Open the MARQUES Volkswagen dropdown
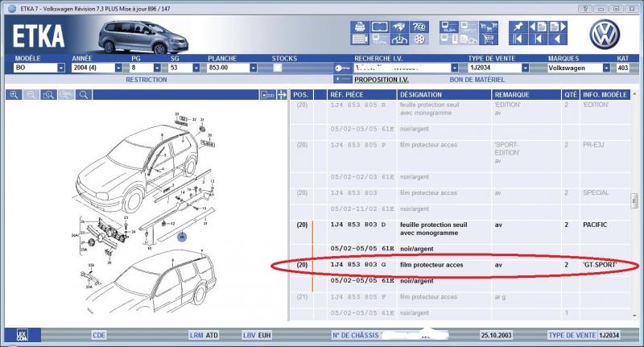The width and height of the screenshot is (644, 347). tap(606, 68)
